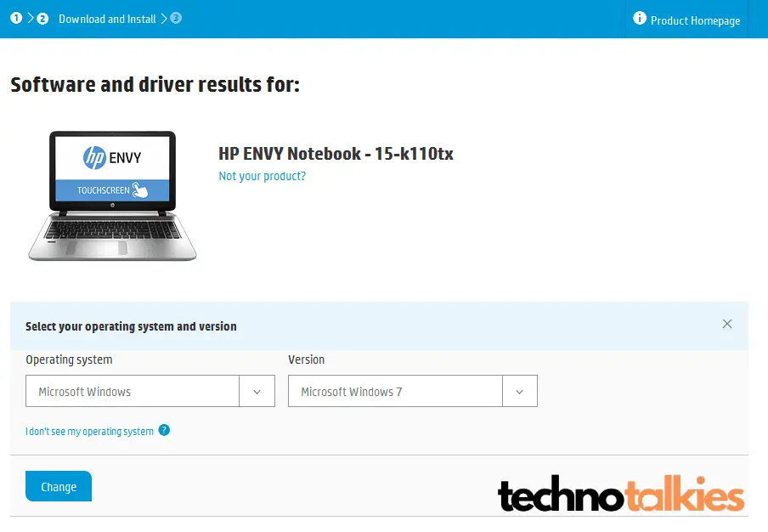Click the step 2 circle indicator

coord(42,19)
